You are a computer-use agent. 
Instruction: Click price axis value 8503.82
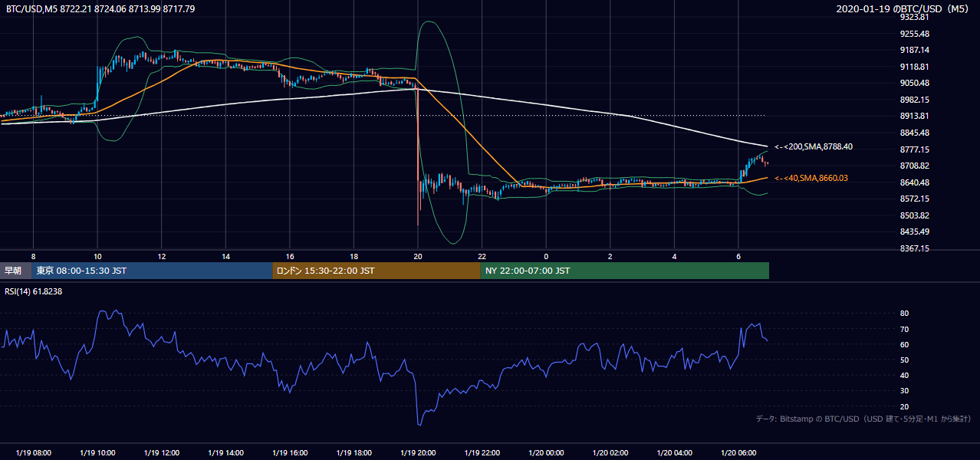point(914,215)
